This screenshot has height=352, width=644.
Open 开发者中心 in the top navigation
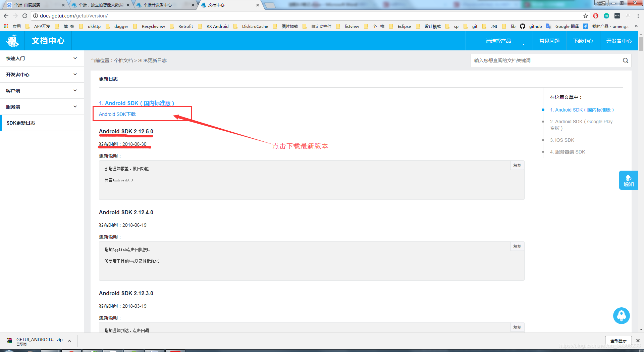pyautogui.click(x=619, y=41)
